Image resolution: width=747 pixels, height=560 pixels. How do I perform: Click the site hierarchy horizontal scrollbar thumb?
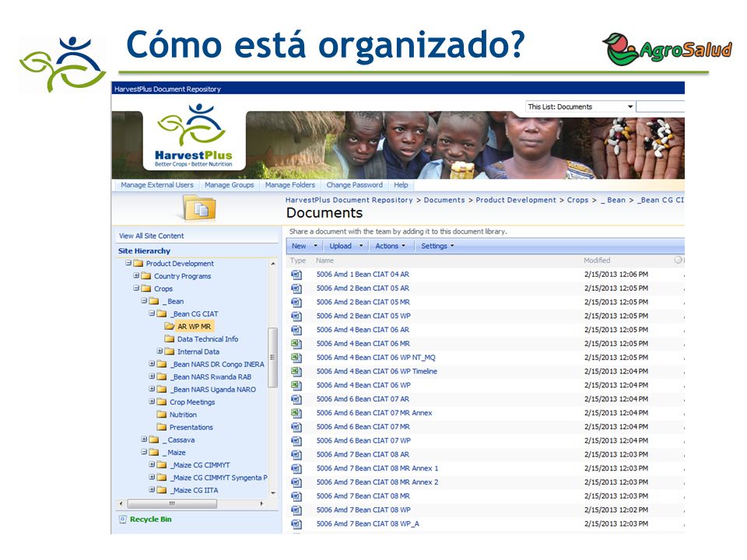click(172, 503)
